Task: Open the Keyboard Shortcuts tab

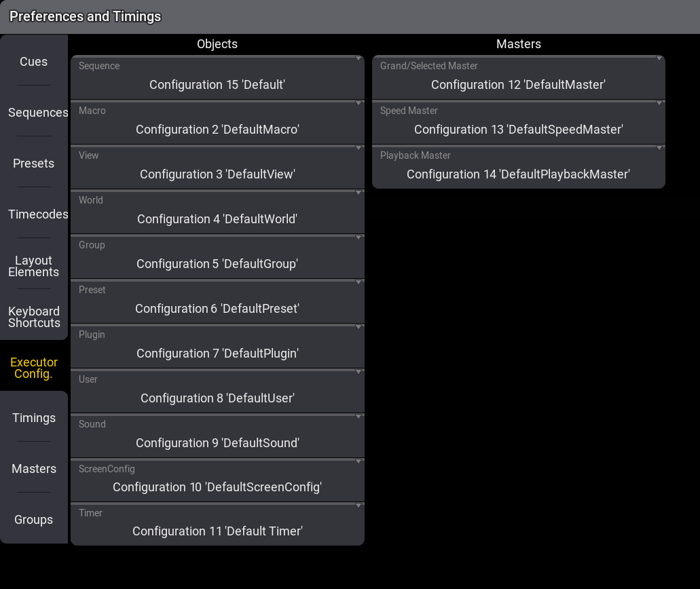Action: tap(34, 317)
